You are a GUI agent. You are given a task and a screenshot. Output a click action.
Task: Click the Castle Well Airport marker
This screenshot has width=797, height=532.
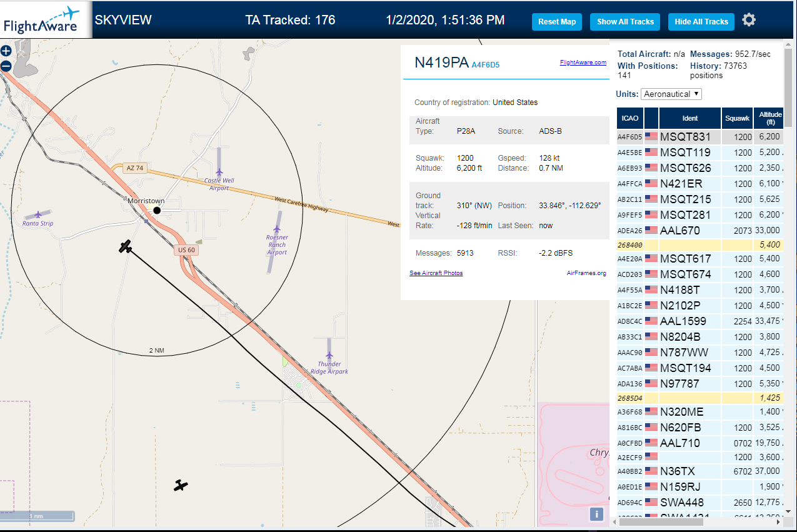point(219,172)
